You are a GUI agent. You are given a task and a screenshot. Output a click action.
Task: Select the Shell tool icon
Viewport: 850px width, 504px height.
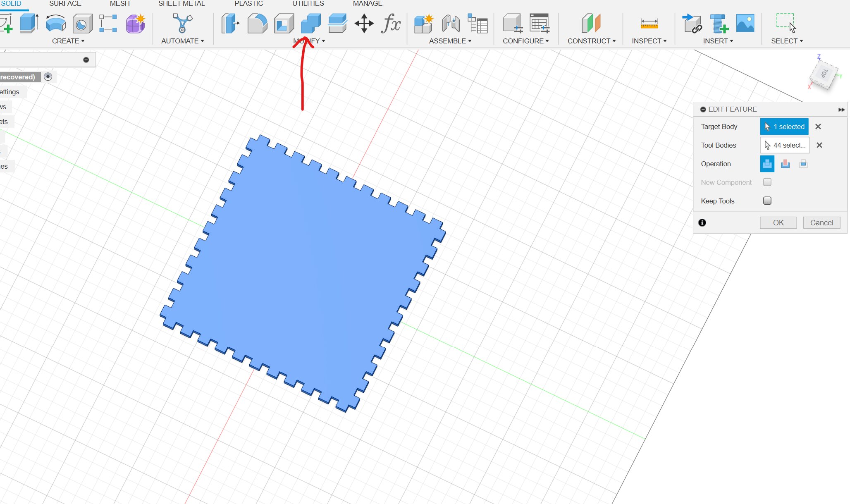[284, 24]
